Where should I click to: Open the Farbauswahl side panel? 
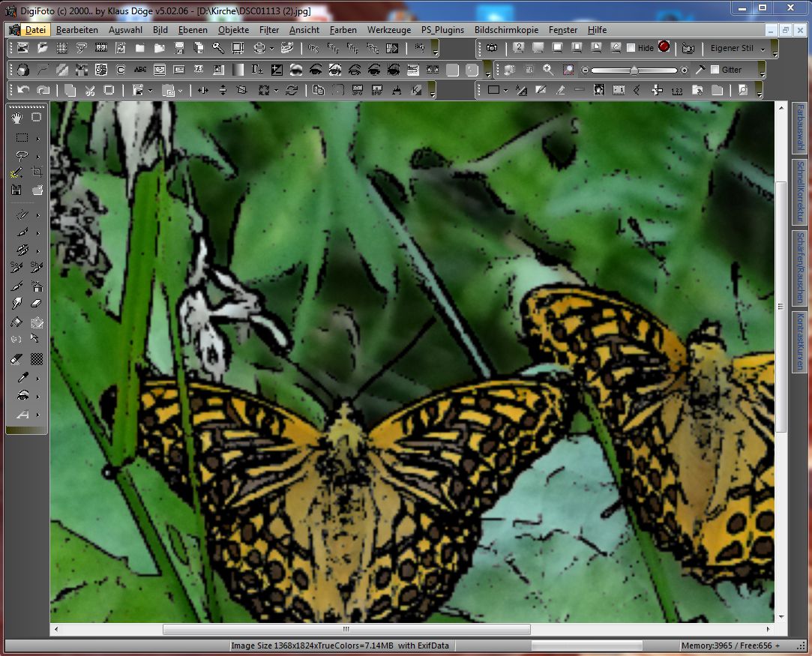point(800,127)
